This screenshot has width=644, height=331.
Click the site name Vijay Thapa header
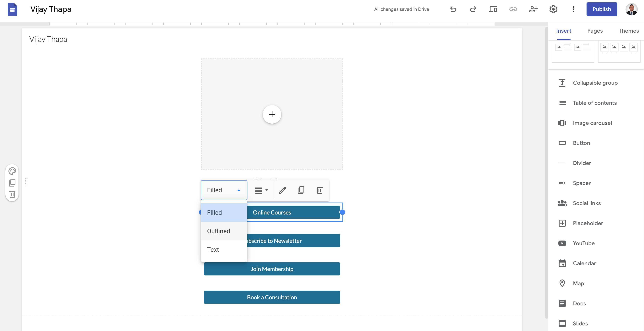pyautogui.click(x=48, y=39)
